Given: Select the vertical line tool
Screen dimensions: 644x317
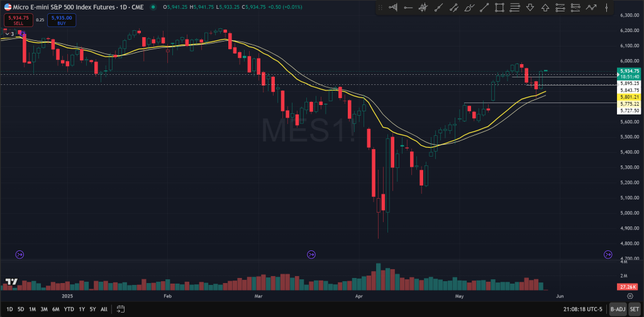Looking at the screenshot, I should click(x=606, y=8).
